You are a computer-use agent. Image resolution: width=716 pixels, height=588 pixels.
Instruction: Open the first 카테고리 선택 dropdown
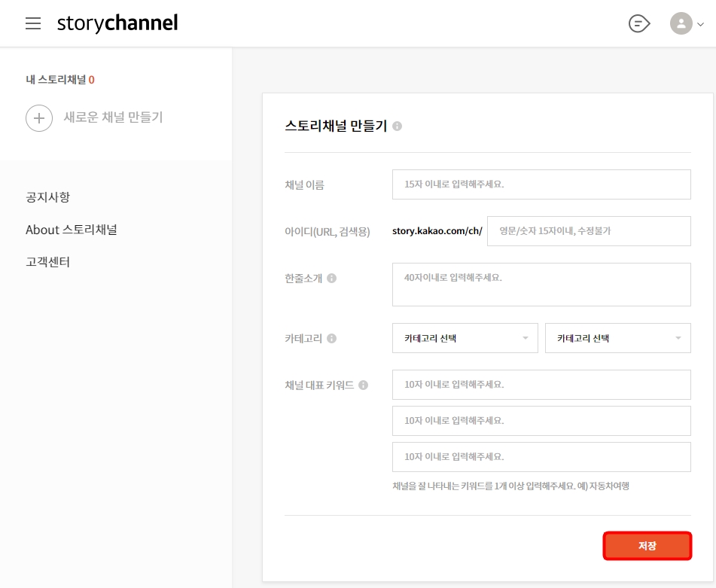coord(465,337)
